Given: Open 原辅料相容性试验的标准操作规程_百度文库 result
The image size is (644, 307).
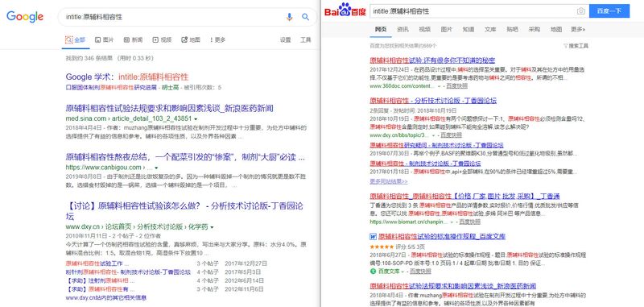Looking at the screenshot, I should [442, 237].
